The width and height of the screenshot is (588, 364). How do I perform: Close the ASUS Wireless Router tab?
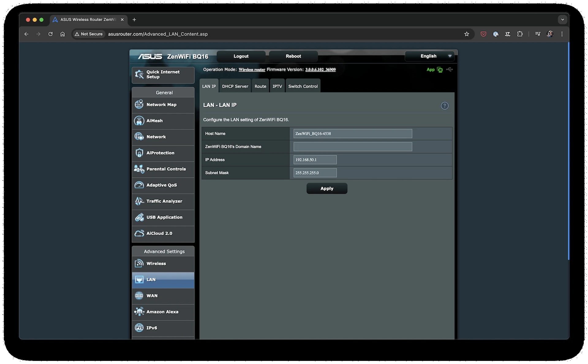(x=122, y=20)
